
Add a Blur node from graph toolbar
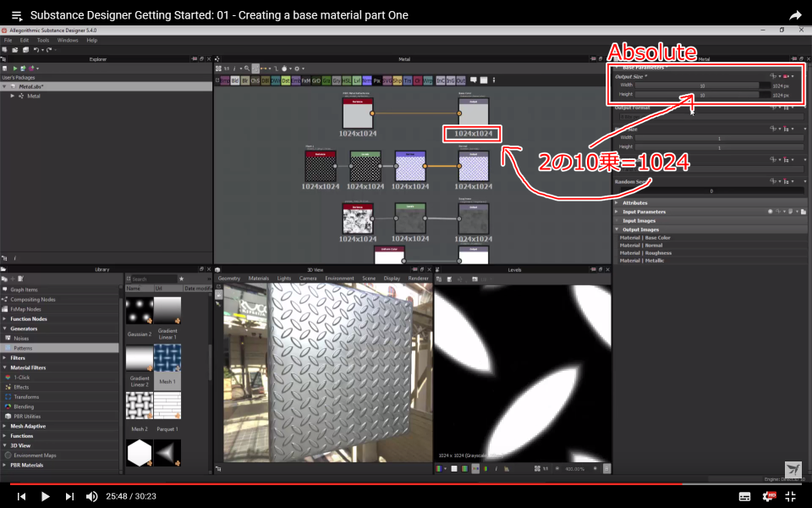(x=245, y=80)
